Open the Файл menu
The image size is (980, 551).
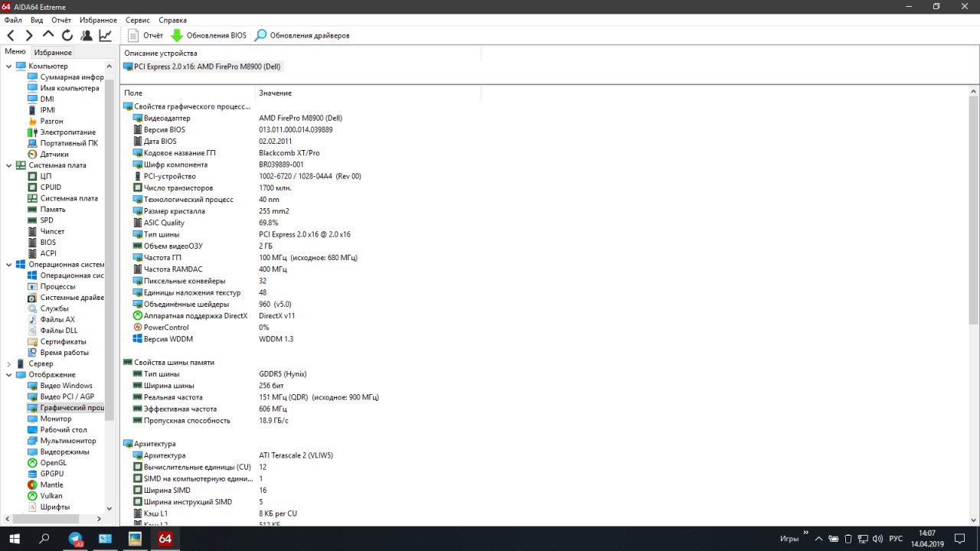pos(13,20)
